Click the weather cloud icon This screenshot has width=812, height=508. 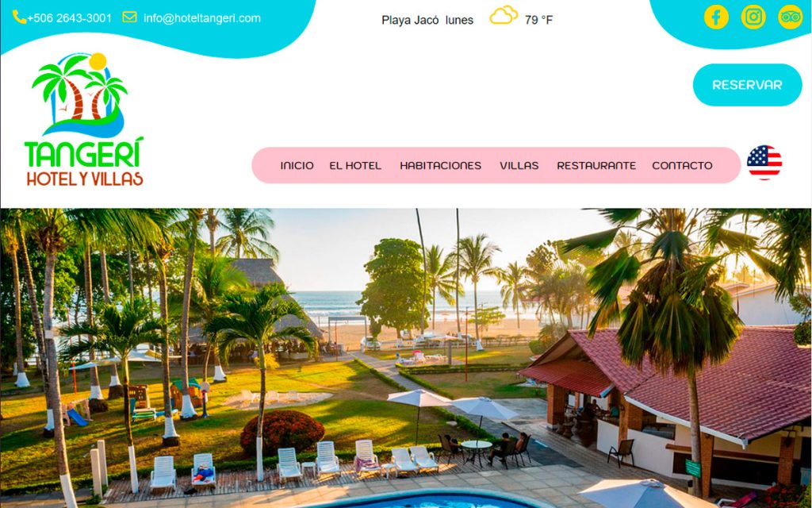pos(504,16)
